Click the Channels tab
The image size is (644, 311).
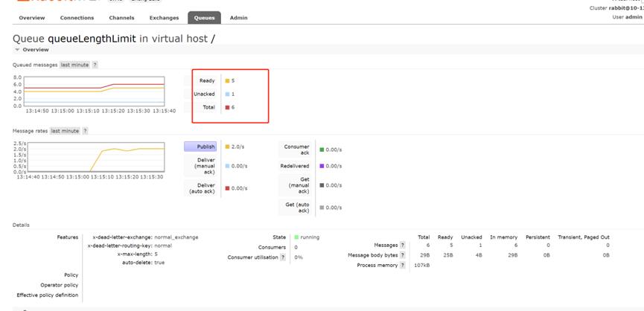[121, 17]
